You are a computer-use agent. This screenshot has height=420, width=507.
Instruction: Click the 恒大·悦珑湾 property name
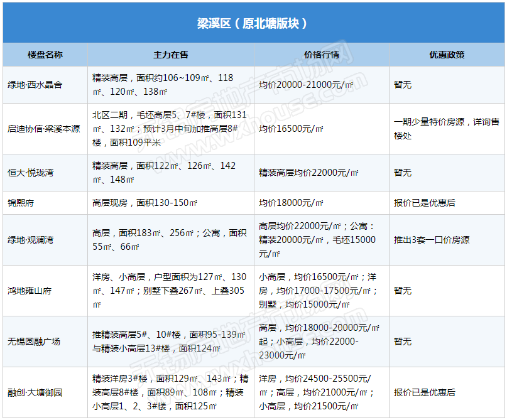[30, 173]
